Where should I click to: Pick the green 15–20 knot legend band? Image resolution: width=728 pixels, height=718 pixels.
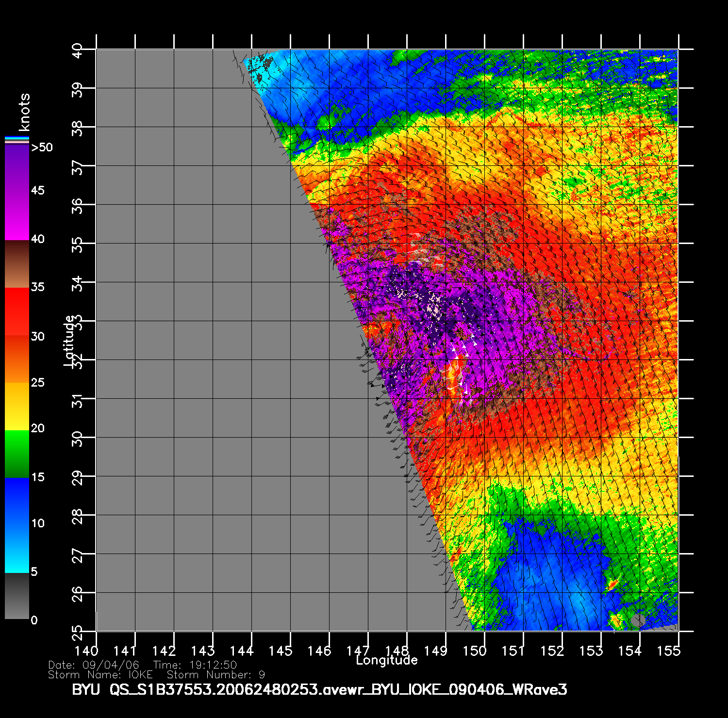pos(17,454)
